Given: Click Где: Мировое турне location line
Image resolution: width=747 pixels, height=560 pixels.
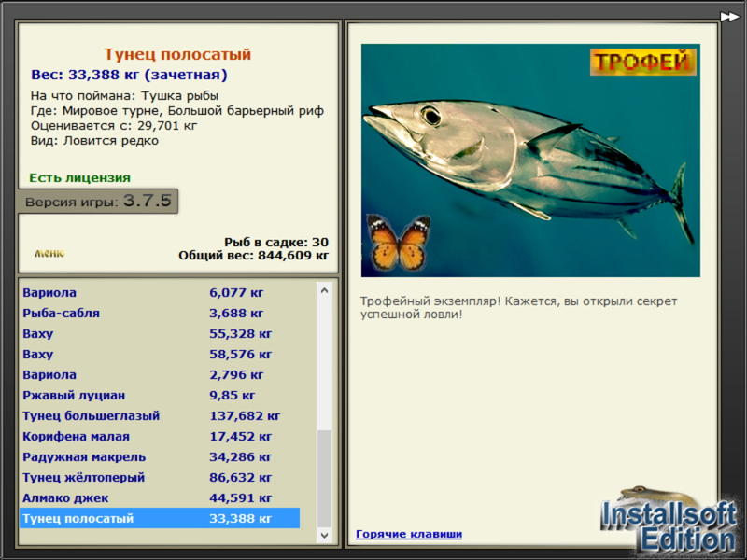Looking at the screenshot, I should coord(177,110).
